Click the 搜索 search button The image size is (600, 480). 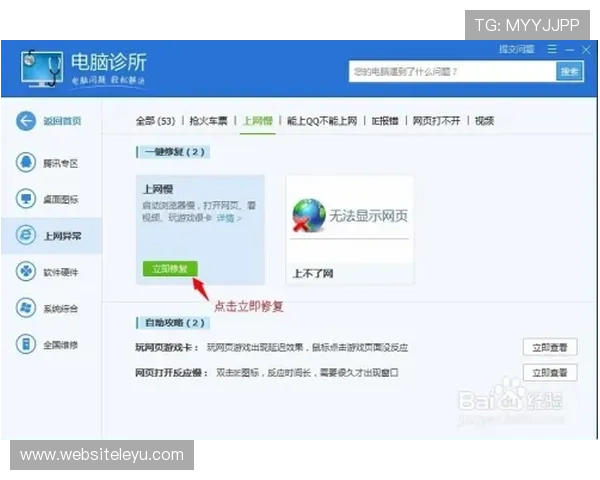pos(569,72)
